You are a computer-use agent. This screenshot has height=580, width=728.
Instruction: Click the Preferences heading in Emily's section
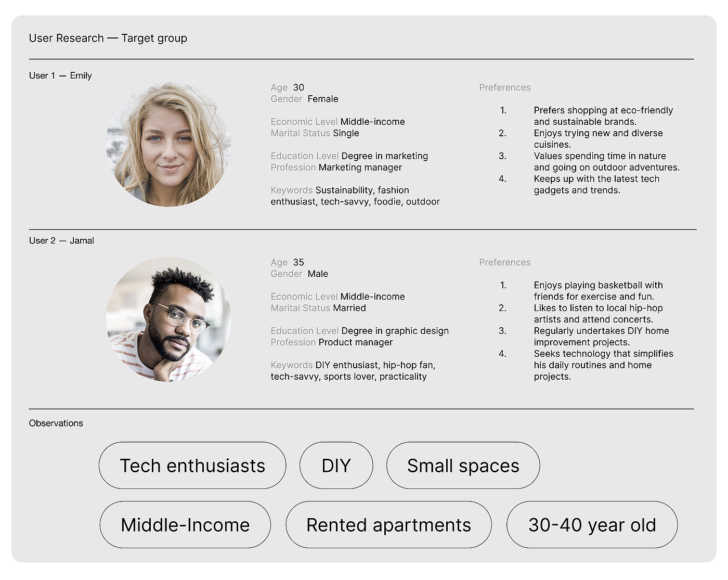tap(505, 87)
